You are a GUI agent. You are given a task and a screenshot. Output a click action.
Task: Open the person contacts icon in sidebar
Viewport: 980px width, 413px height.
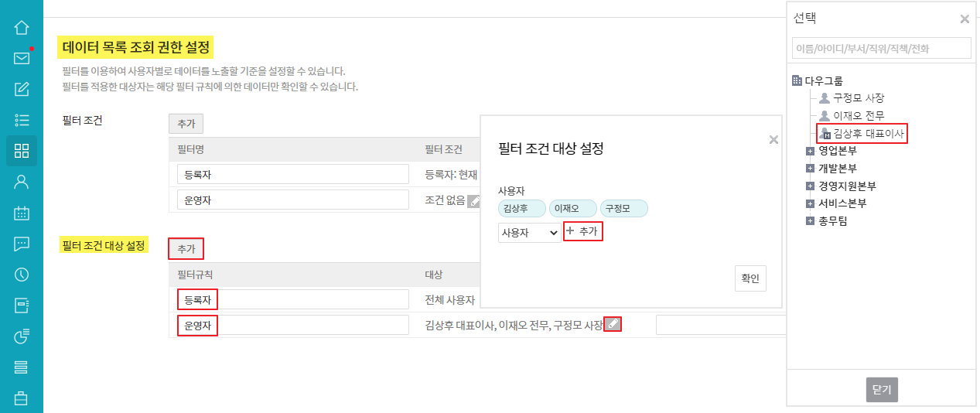[22, 182]
